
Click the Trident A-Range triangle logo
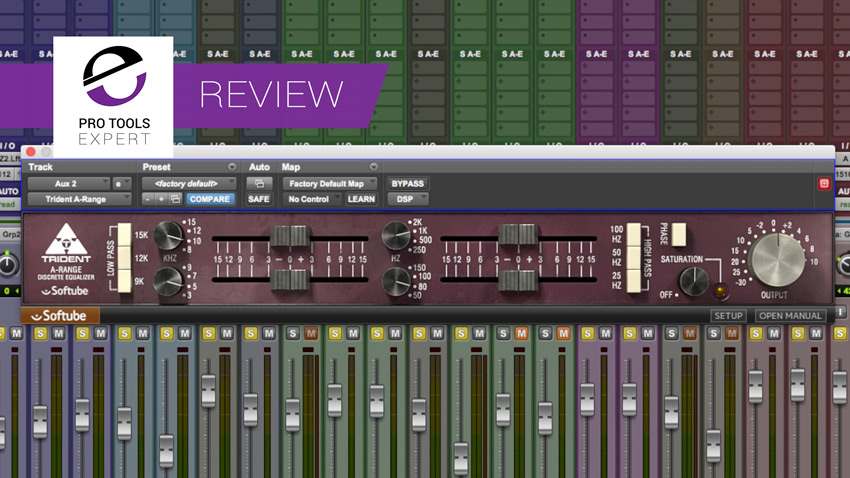pyautogui.click(x=66, y=239)
